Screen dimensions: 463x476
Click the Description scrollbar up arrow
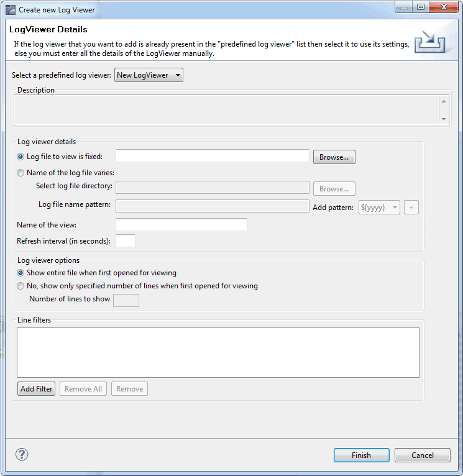click(444, 101)
